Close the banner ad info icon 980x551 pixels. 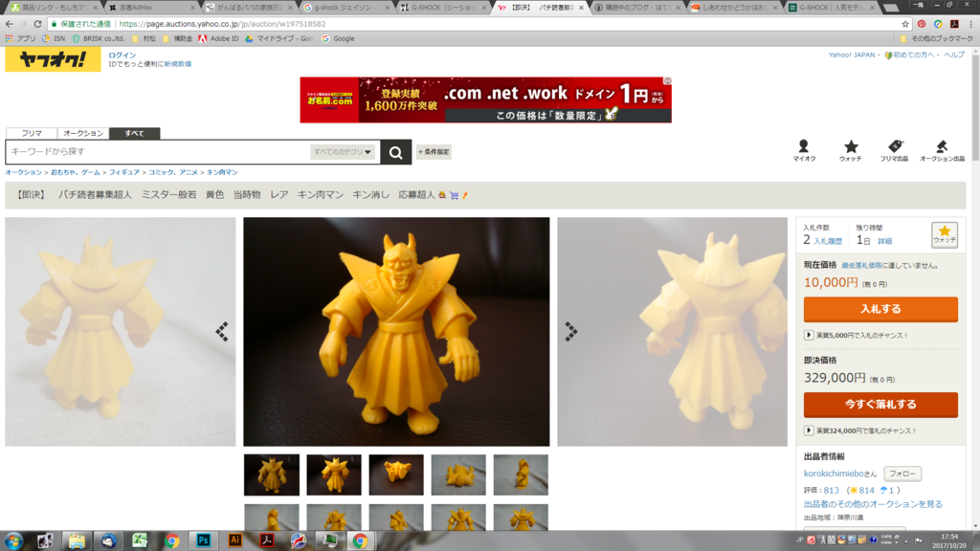pos(667,80)
